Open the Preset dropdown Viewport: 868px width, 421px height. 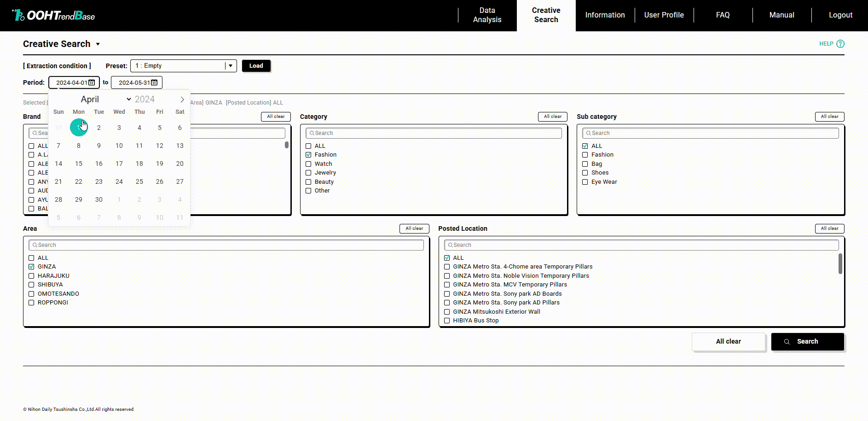tap(231, 66)
